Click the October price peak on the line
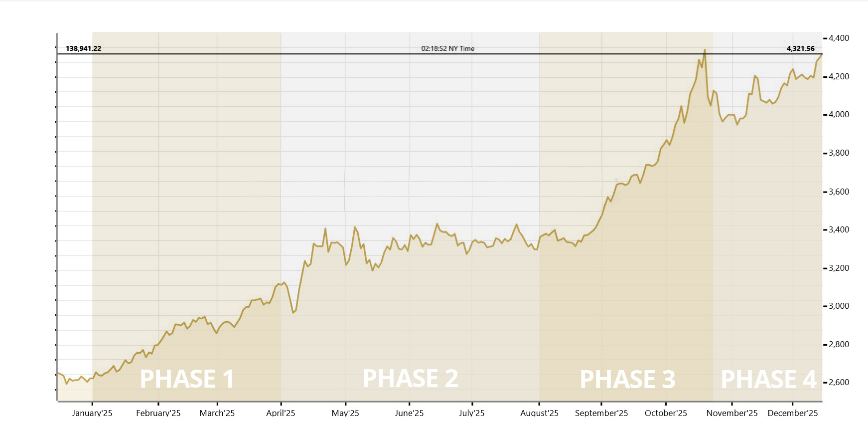Viewport: 868px width, 425px height. (704, 50)
